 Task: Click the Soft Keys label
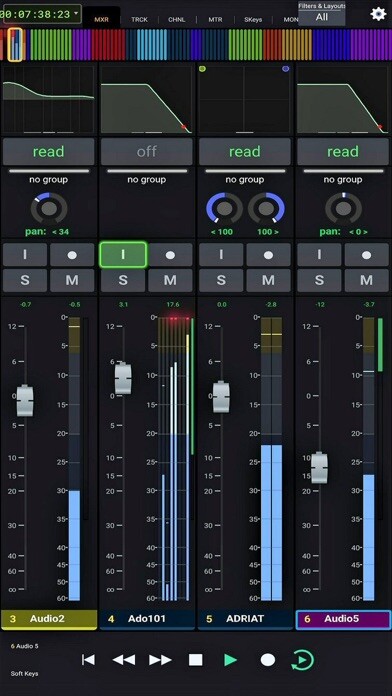[24, 673]
